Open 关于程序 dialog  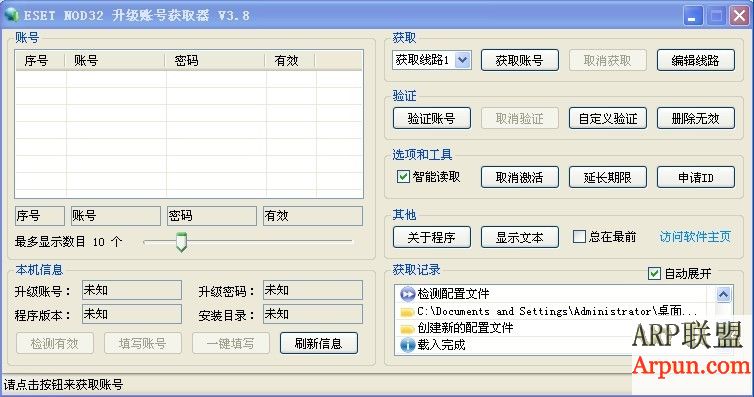(432, 237)
